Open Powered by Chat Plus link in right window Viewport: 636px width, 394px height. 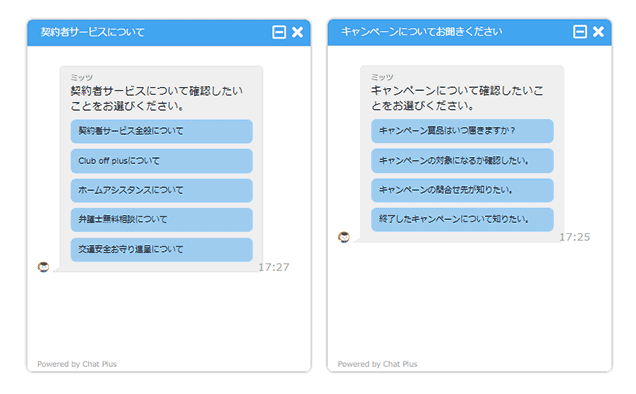pyautogui.click(x=378, y=364)
